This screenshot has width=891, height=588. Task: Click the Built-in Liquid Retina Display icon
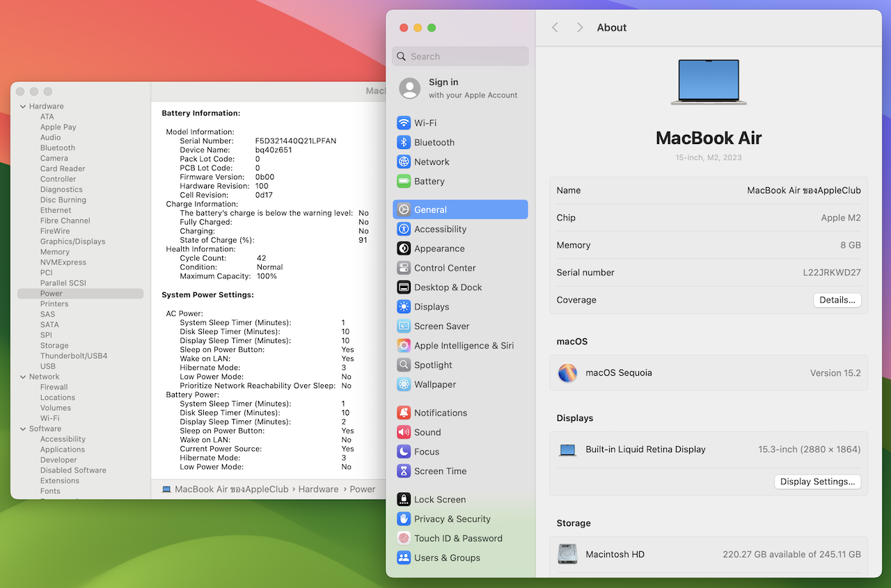click(x=568, y=450)
